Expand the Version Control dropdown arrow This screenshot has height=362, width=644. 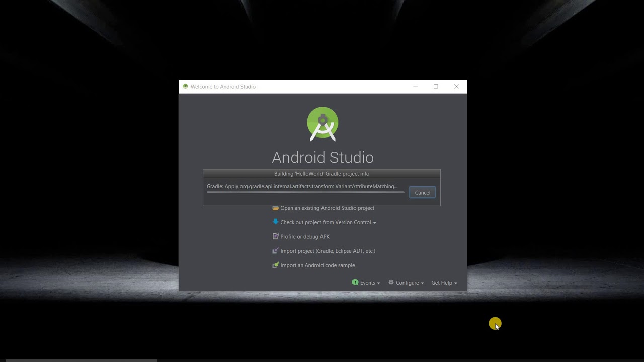(374, 223)
